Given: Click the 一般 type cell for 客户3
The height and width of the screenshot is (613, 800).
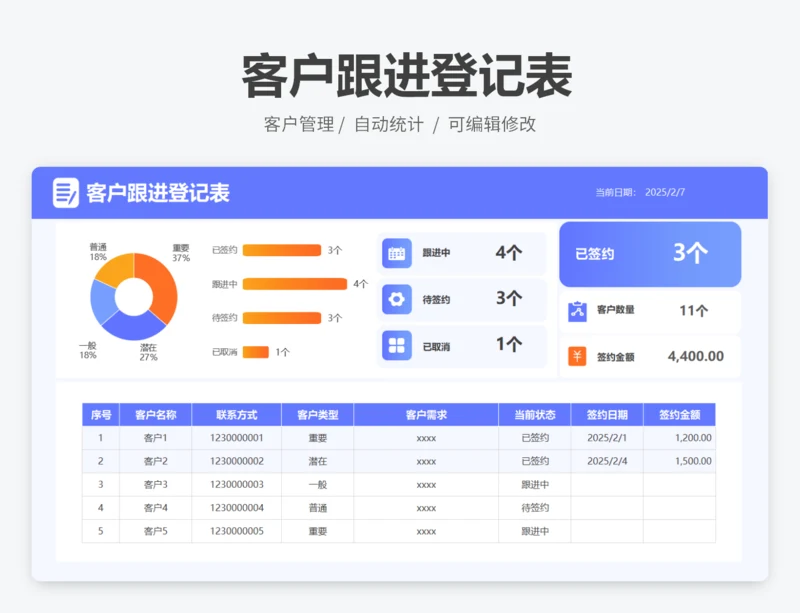Looking at the screenshot, I should click(317, 484).
